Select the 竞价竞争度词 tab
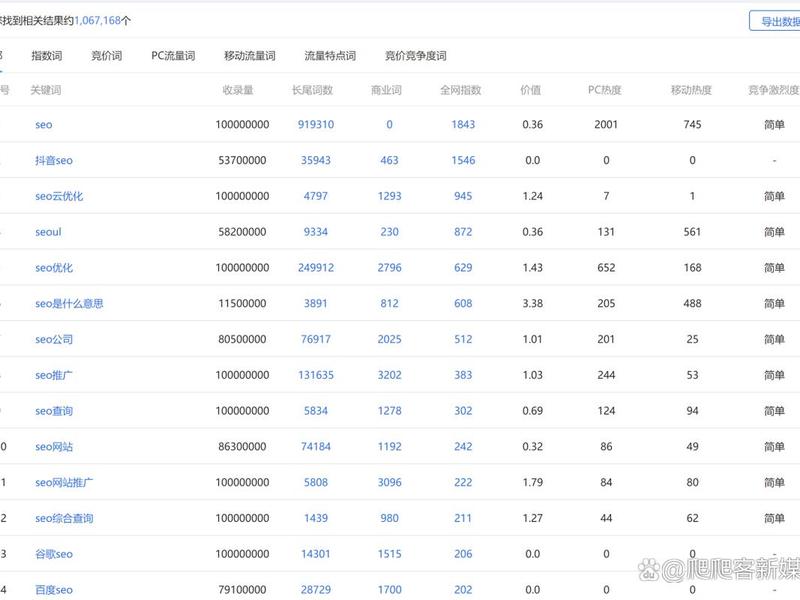Screen dimensions: 800x600 point(415,56)
